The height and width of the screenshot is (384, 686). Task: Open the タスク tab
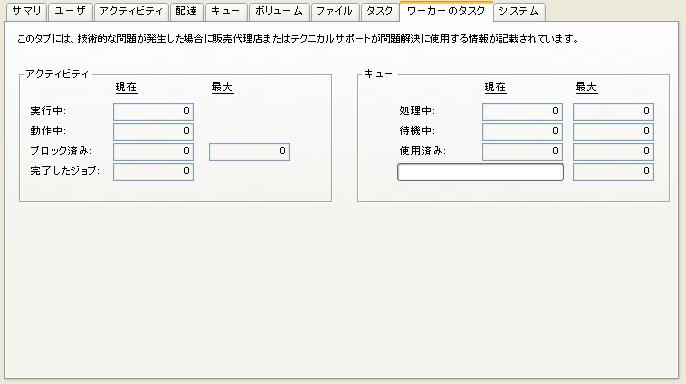coord(379,11)
